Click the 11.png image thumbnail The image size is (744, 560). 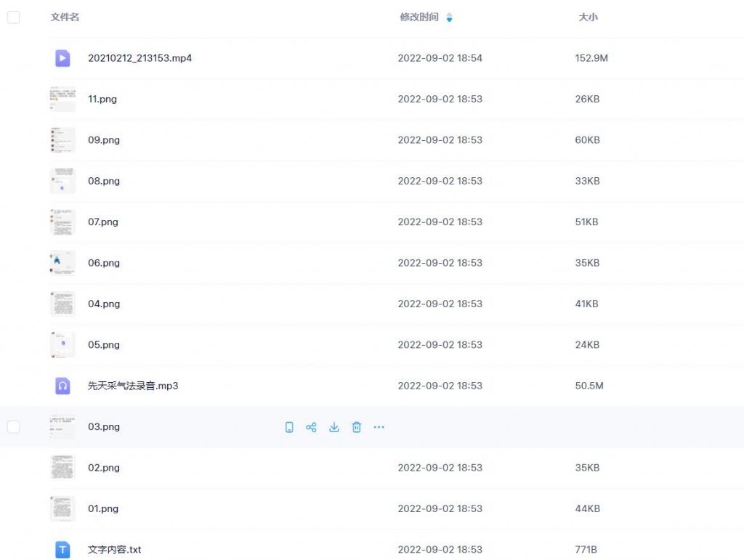point(62,99)
